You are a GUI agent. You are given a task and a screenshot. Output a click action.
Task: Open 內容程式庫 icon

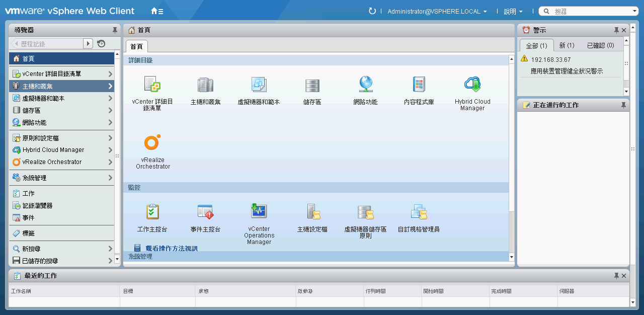tap(419, 85)
